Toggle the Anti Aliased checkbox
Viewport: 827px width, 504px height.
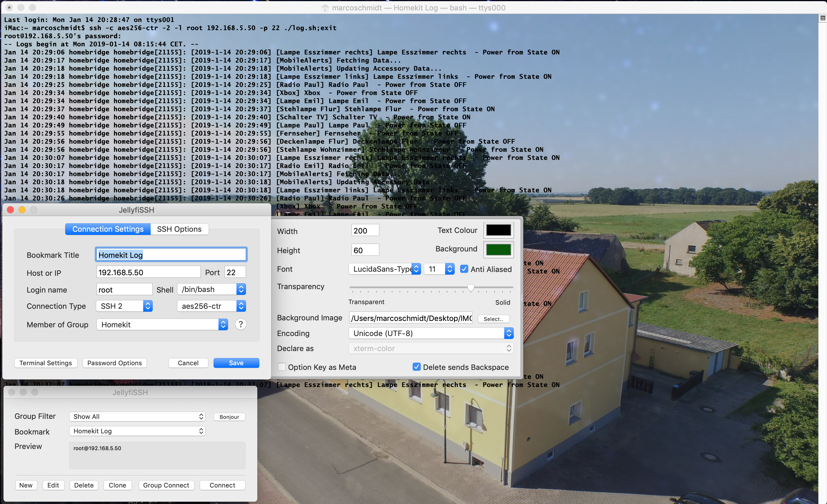coord(464,269)
